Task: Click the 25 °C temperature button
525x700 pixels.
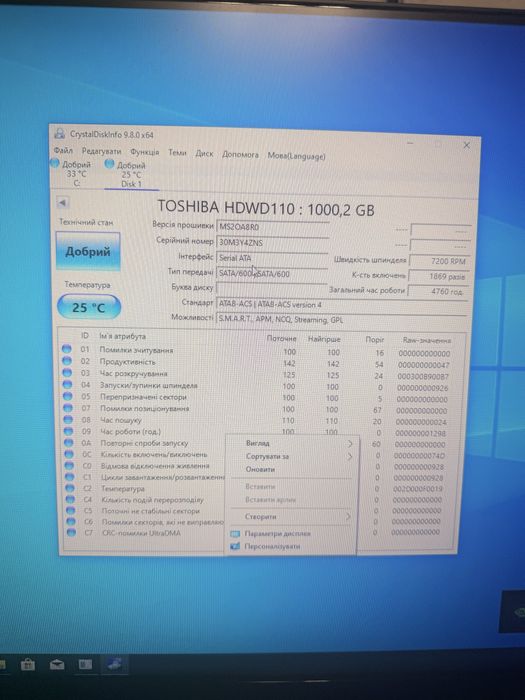Action: click(x=89, y=307)
